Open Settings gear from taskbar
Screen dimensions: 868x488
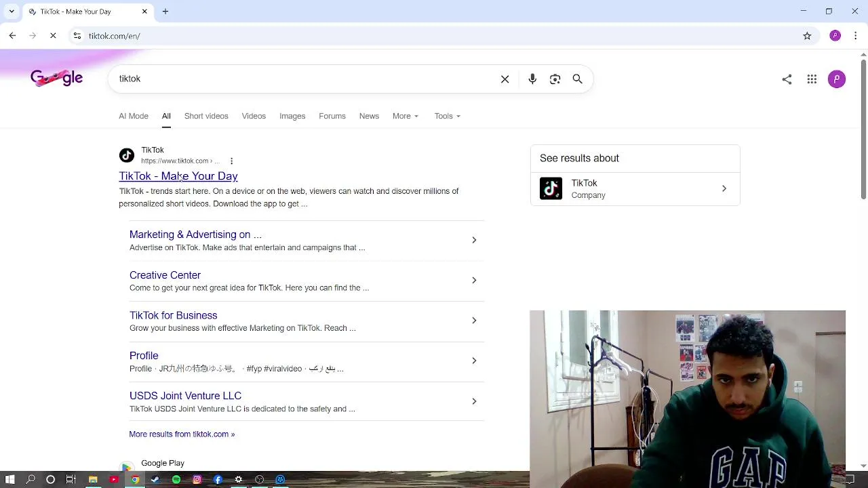pyautogui.click(x=239, y=479)
